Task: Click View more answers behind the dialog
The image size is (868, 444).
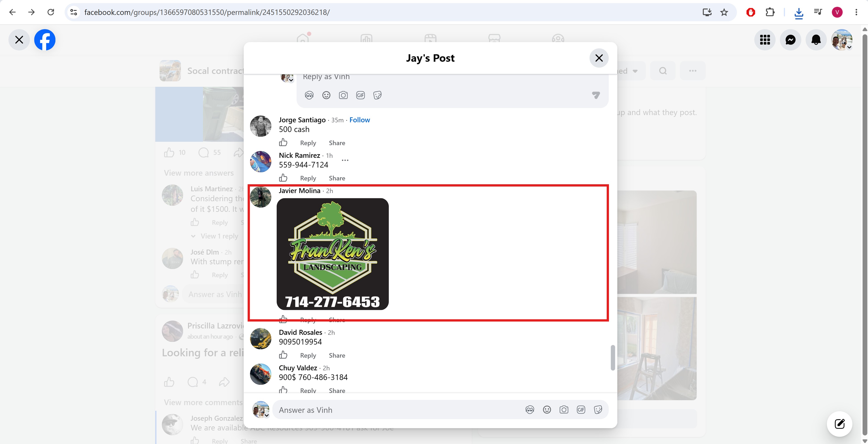Action: tap(199, 173)
